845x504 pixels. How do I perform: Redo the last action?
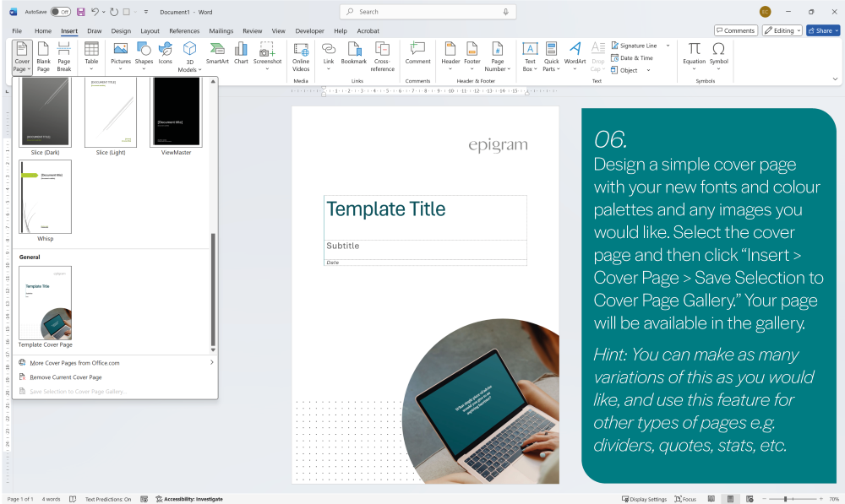[x=114, y=12]
